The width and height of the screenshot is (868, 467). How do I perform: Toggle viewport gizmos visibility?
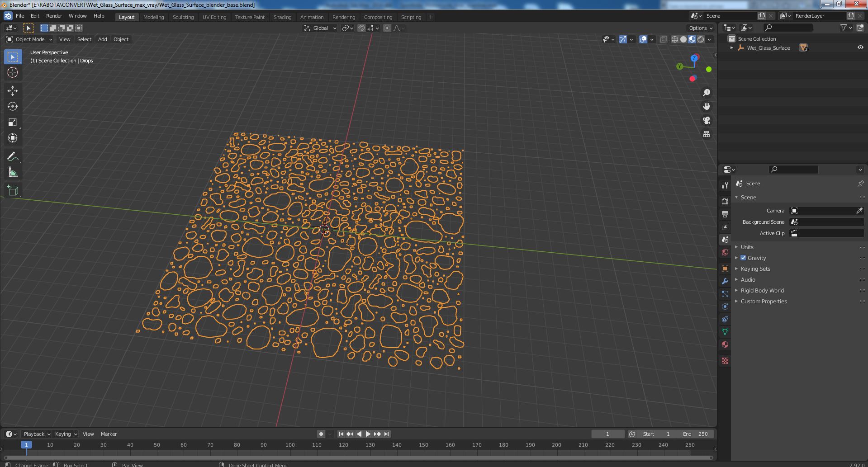[x=623, y=39]
